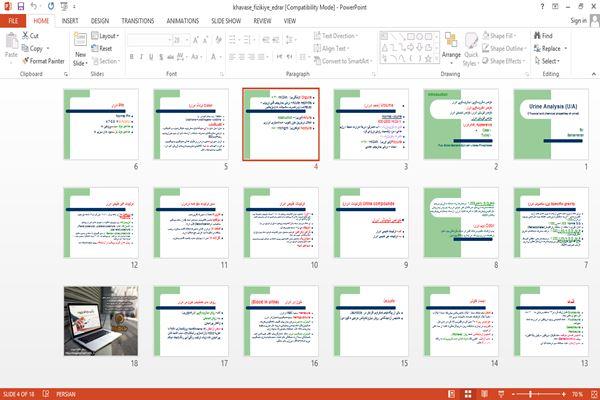
Task: Toggle center text alignment
Action: [242, 57]
